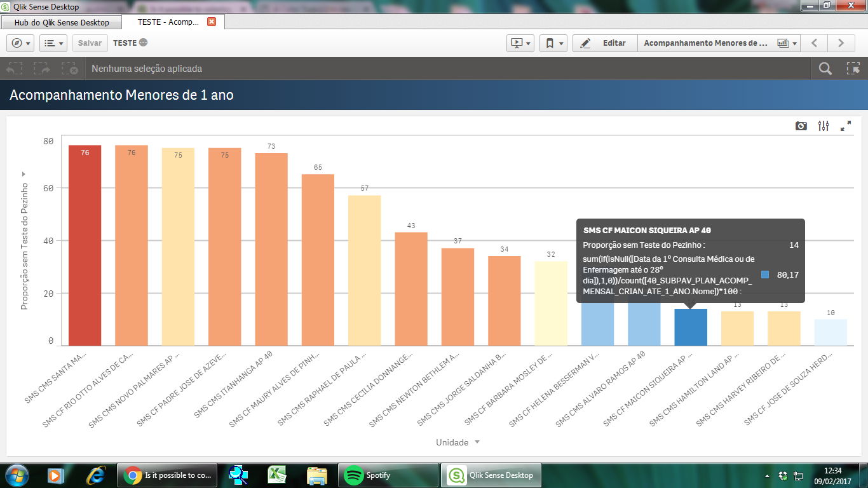Screen dimensions: 868x488
Task: Select the bar with value 37
Action: click(x=458, y=297)
